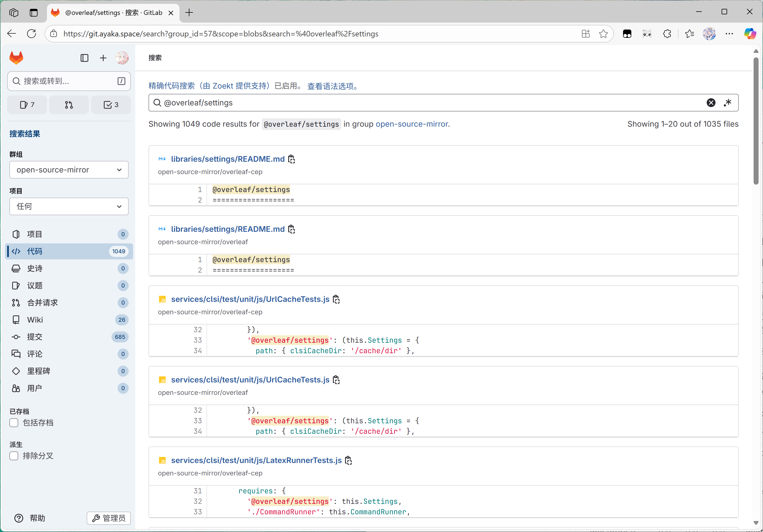Open favorites list icon
763x532 pixels.
690,34
